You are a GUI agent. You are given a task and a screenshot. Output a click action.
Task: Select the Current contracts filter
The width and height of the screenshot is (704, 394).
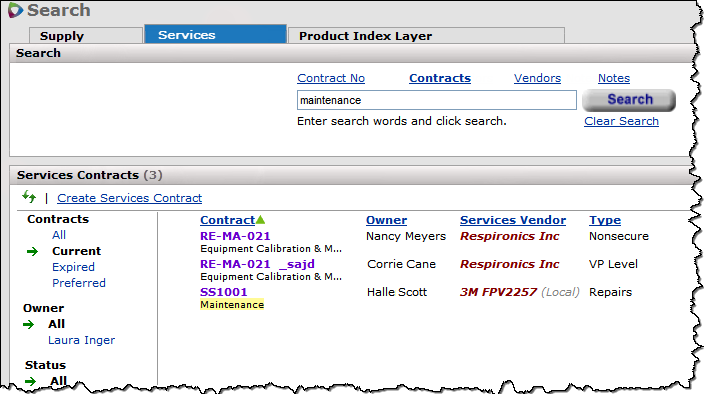click(x=76, y=251)
